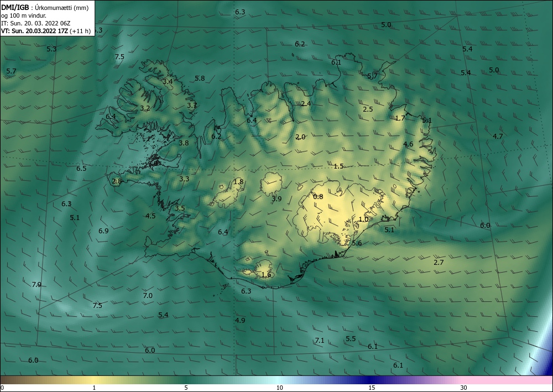
Task: Click the map value "4.9"
Action: coord(240,321)
